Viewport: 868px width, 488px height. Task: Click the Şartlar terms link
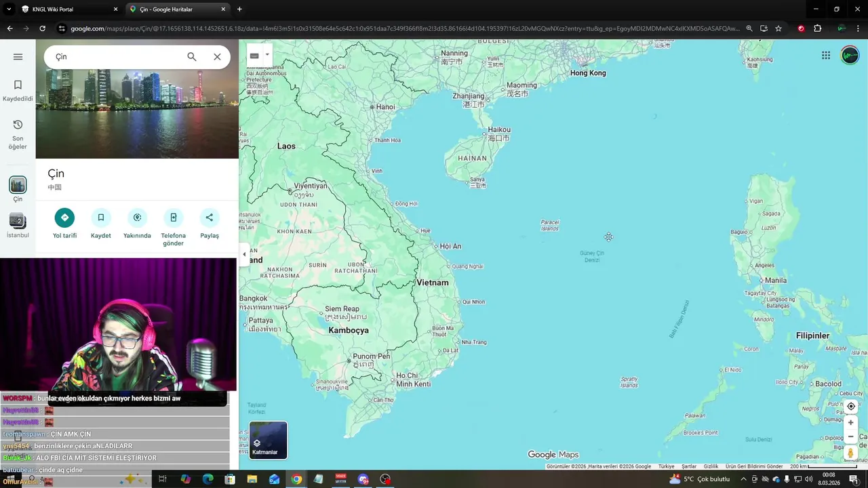point(689,466)
